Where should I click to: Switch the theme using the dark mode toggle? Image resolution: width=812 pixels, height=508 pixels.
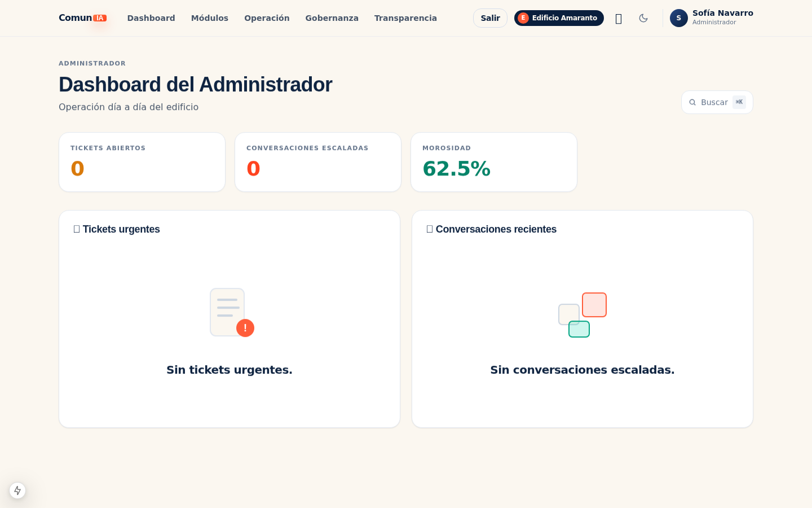[x=643, y=18]
